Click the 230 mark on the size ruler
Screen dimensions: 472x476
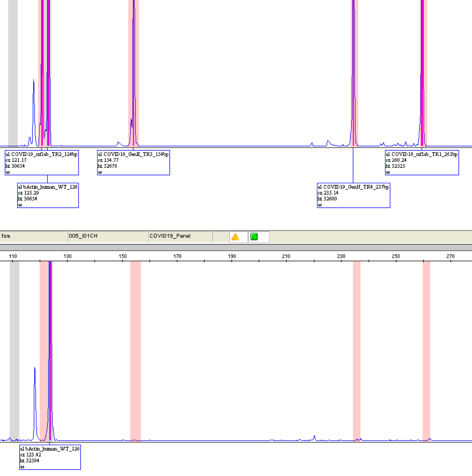[x=341, y=256]
